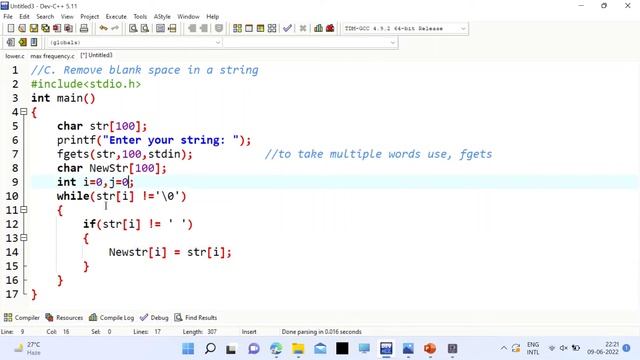This screenshot has height=360, width=640.
Task: Open the Resources bottom panel tab
Action: tap(64, 318)
